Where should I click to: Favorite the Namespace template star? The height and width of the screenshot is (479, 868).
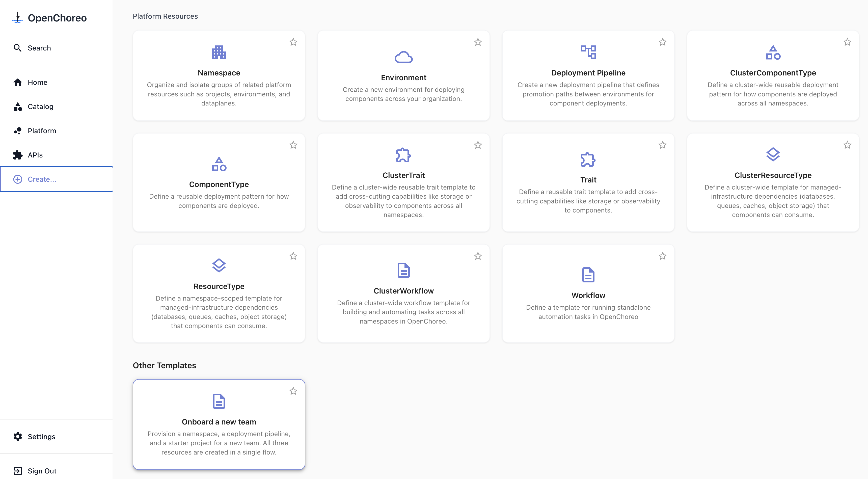293,42
